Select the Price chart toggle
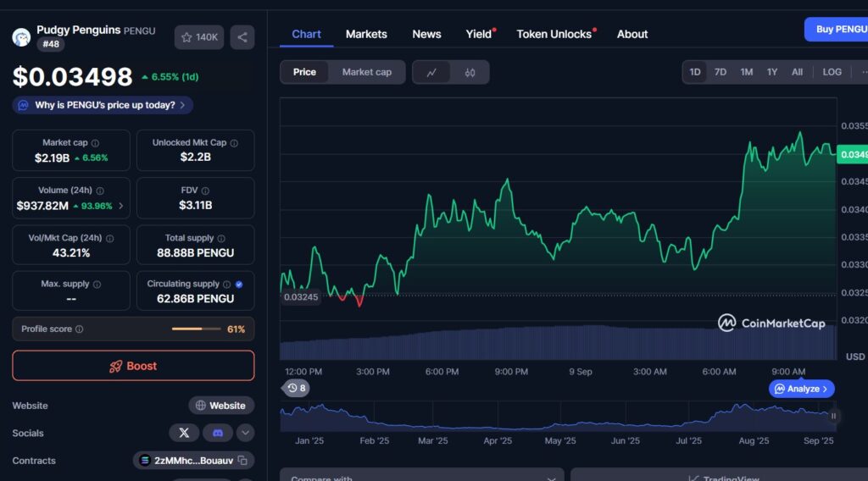Viewport: 868px width, 481px height. 304,73
